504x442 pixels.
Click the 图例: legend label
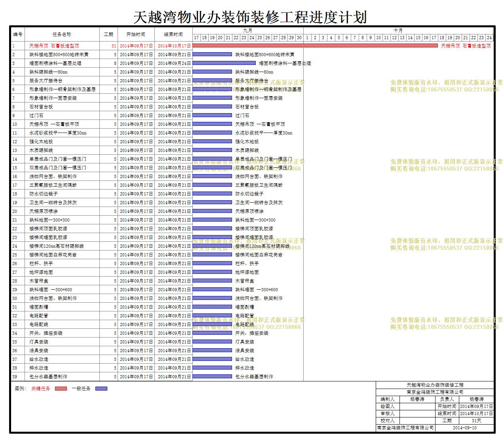click(21, 389)
